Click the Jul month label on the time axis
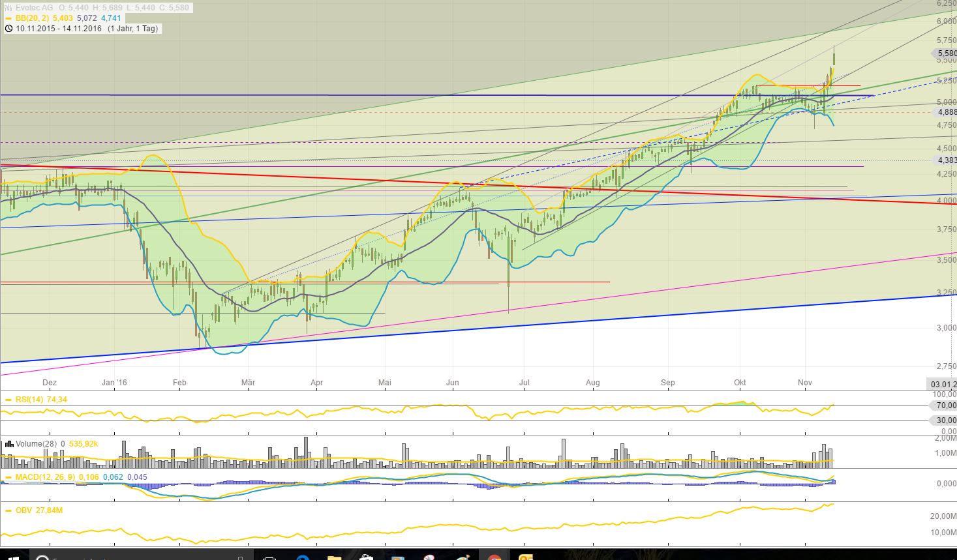This screenshot has height=560, width=957. click(x=523, y=383)
